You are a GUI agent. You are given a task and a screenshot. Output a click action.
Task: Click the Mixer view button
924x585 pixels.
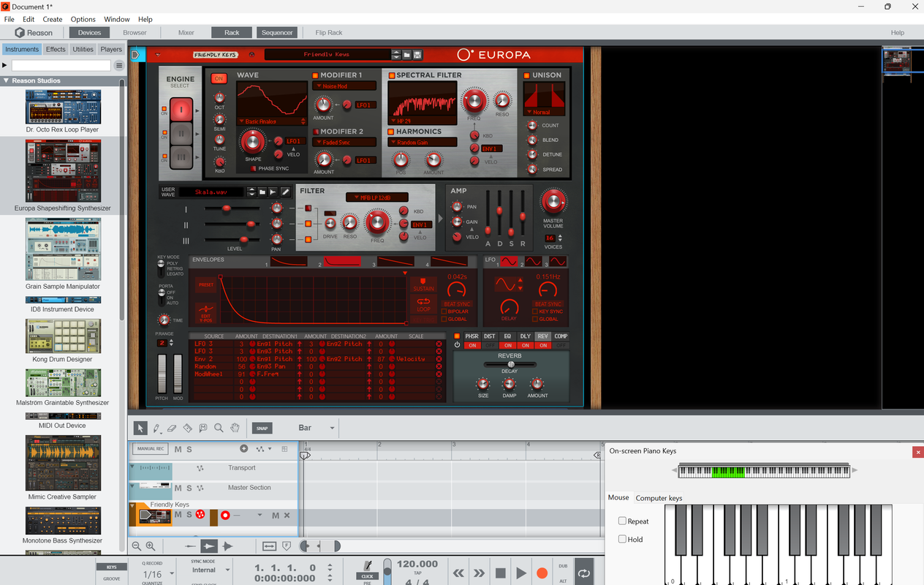[186, 32]
